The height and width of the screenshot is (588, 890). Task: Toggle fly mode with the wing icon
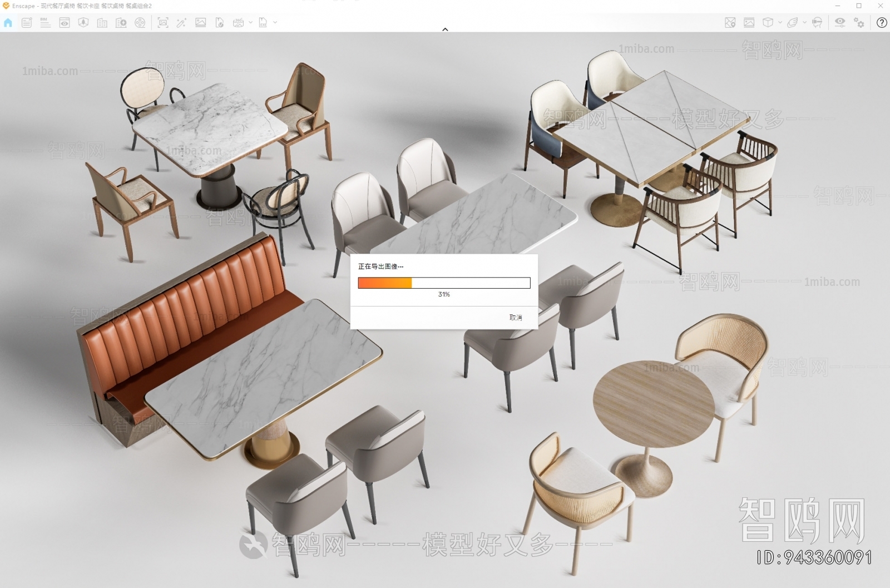(x=793, y=23)
